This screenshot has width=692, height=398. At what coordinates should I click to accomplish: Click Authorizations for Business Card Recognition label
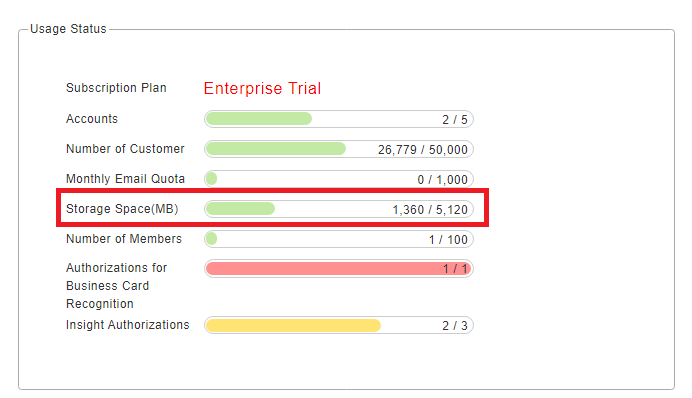117,285
